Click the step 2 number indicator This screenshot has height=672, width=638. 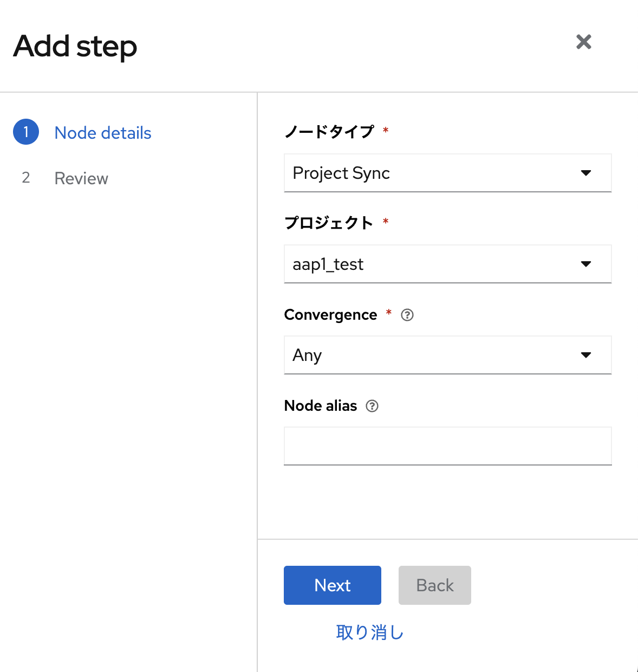point(26,178)
